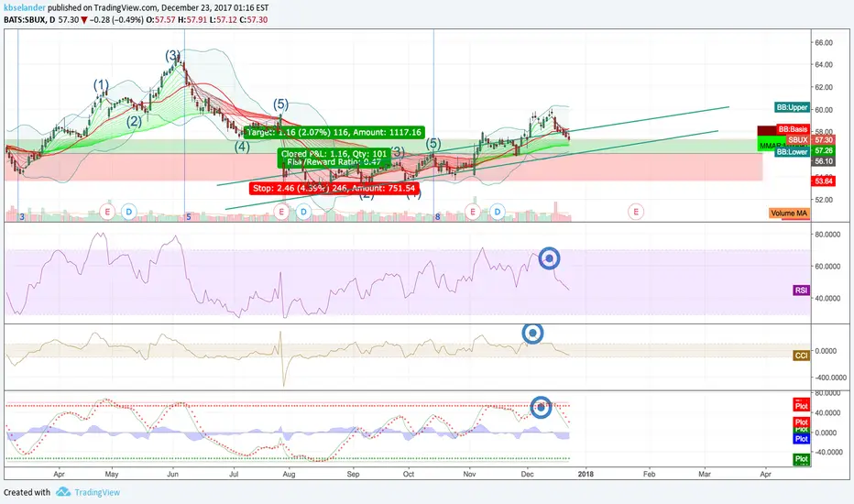Image resolution: width=854 pixels, height=504 pixels.
Task: Click the BATS:SBUX, D symbol title
Action: (29, 19)
